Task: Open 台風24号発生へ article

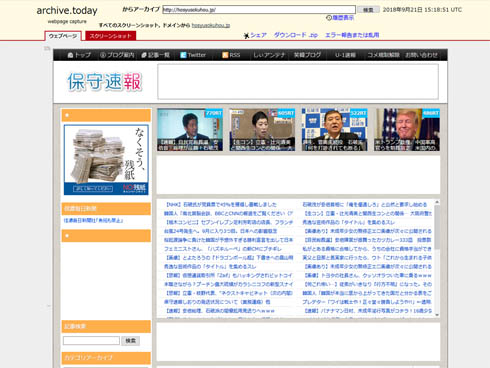Action: 220,231
